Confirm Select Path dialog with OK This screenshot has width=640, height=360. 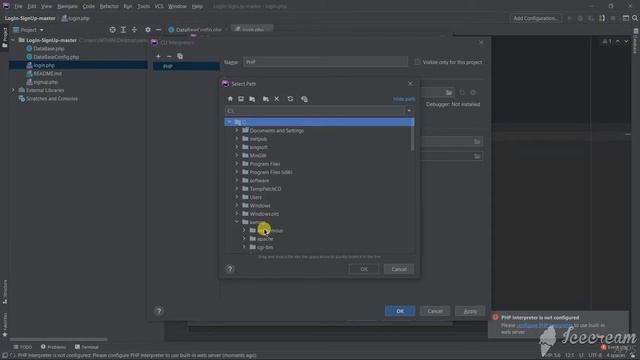tap(364, 269)
